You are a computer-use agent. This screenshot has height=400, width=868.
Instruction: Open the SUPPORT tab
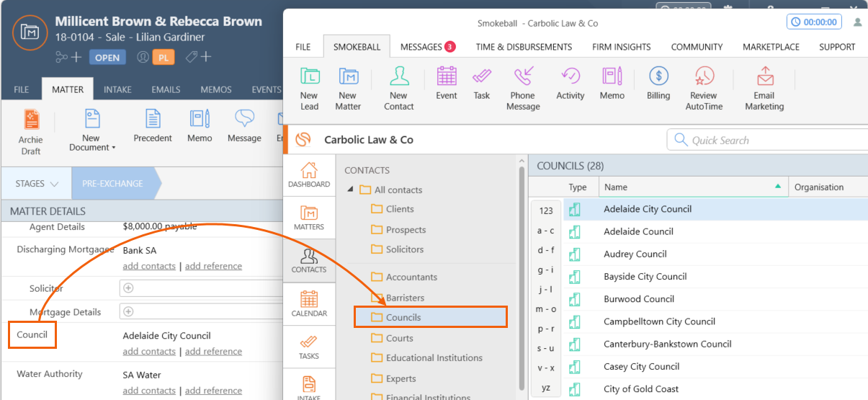coord(837,47)
